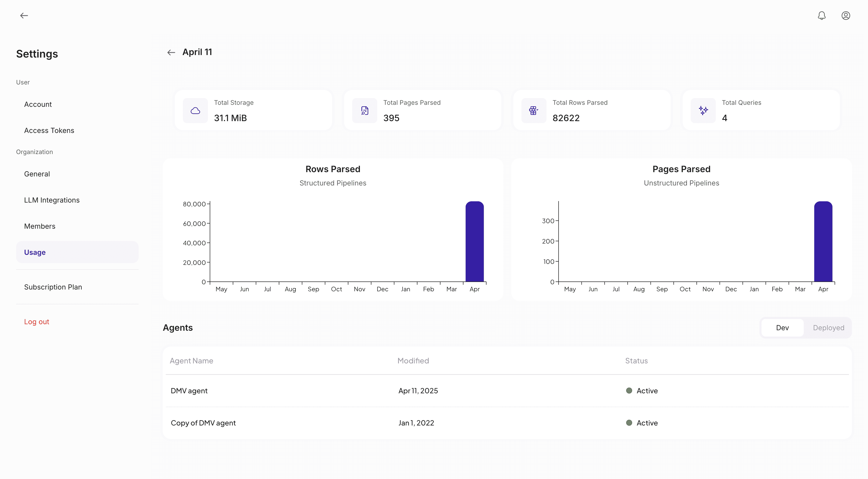Viewport: 868px width, 479px height.
Task: Select the Copy of DMV agent row
Action: click(x=203, y=423)
